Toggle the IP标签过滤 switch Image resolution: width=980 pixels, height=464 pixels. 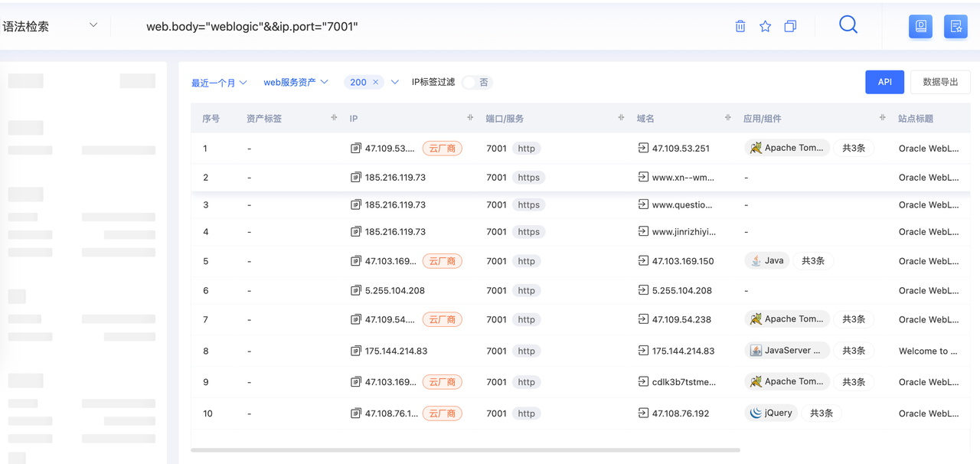477,82
